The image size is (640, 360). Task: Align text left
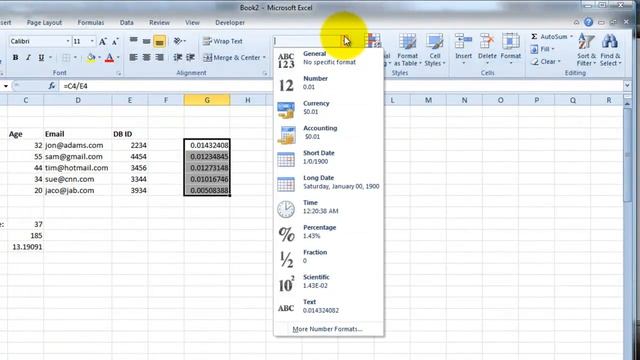[x=133, y=58]
